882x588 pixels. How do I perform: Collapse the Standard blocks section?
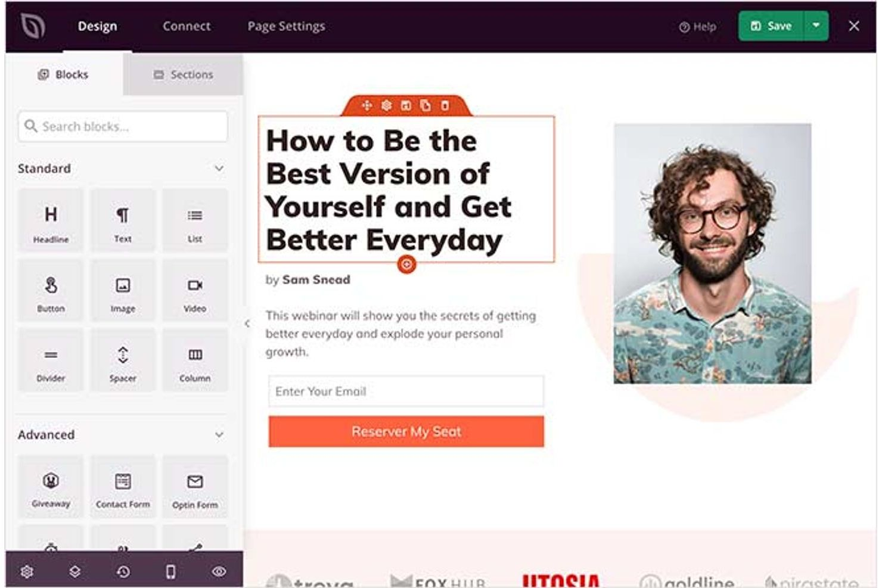click(x=219, y=169)
